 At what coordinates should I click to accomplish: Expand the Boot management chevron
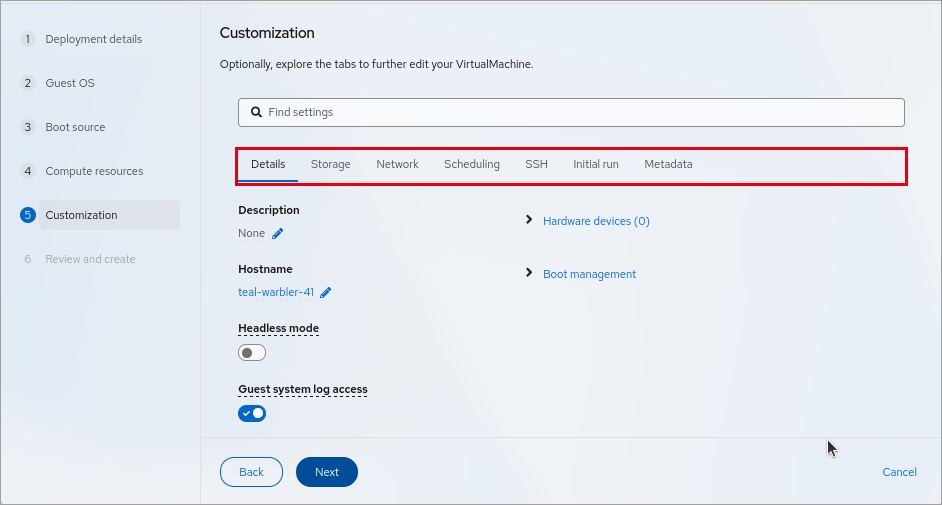(x=529, y=273)
